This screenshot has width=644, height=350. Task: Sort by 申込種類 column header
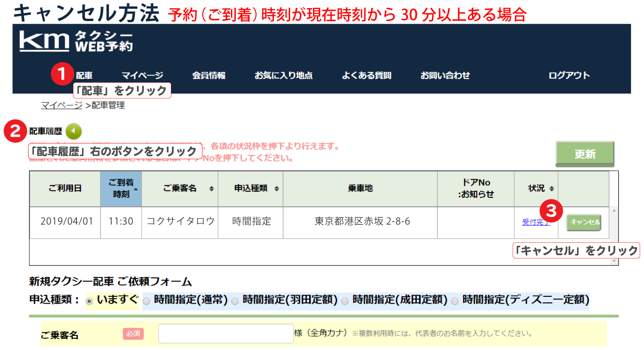[251, 189]
